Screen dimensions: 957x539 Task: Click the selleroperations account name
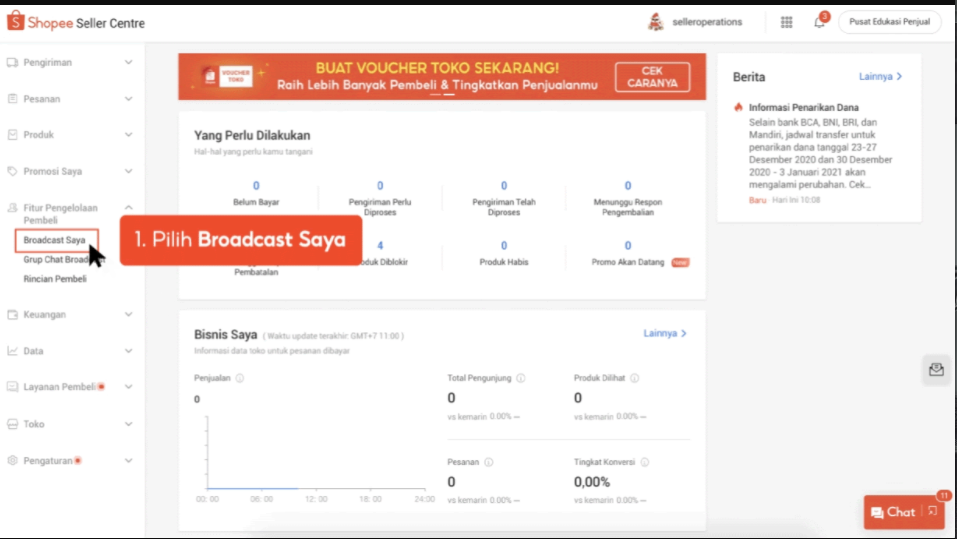[707, 22]
